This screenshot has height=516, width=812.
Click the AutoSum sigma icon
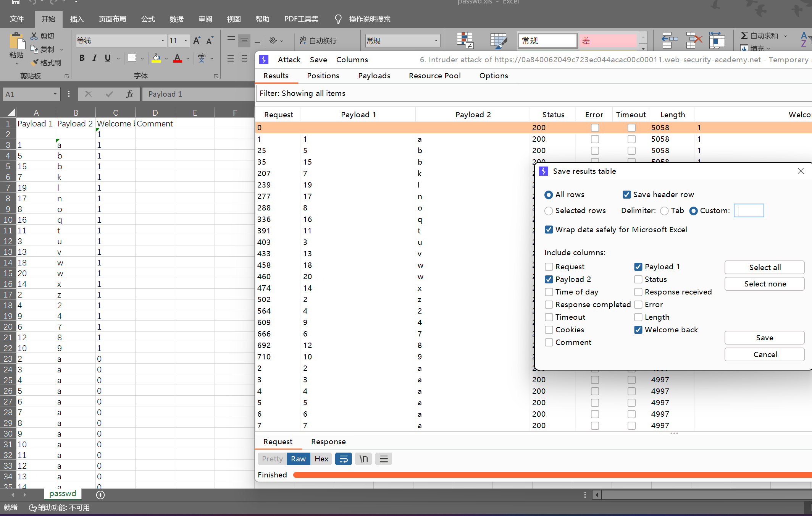pyautogui.click(x=744, y=36)
